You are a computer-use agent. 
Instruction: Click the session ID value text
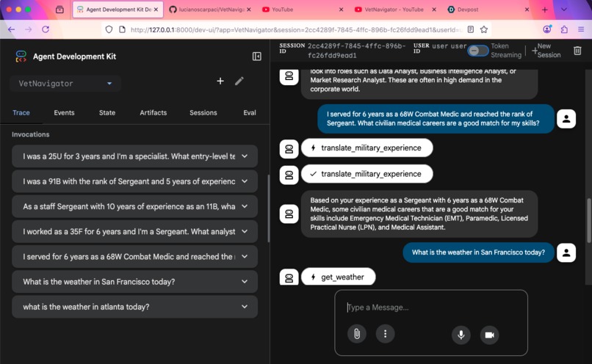click(357, 51)
